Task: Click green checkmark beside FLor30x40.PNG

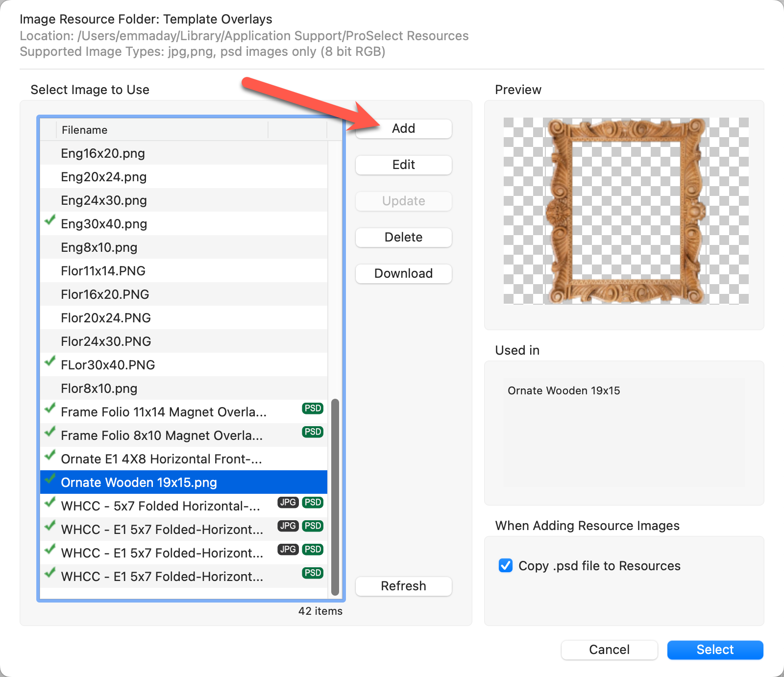Action: click(50, 362)
